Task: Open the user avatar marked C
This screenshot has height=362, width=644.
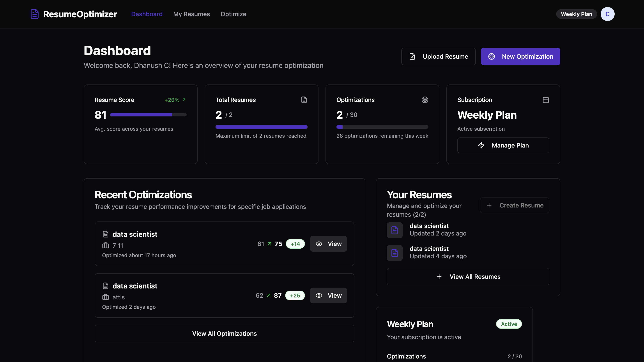Action: tap(607, 14)
